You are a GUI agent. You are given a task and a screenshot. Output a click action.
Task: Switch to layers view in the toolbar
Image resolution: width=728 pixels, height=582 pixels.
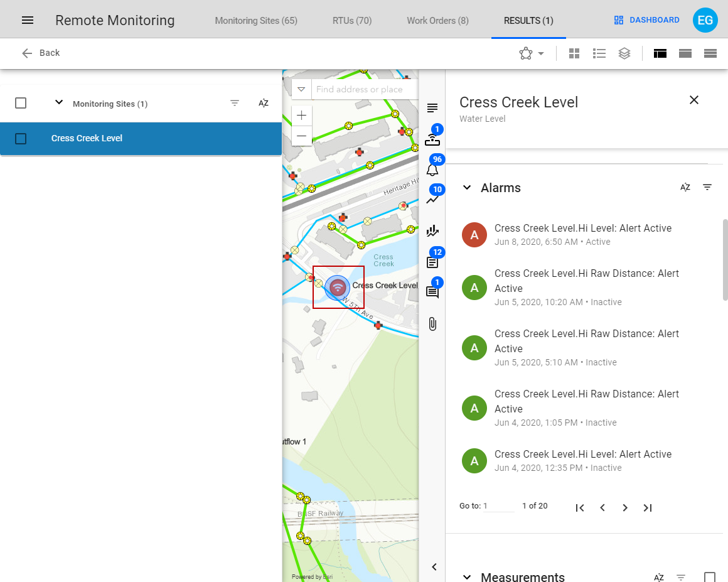tap(624, 53)
